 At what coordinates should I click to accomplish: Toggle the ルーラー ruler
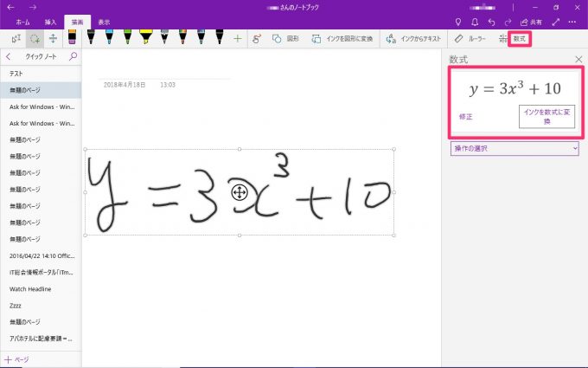click(x=470, y=39)
